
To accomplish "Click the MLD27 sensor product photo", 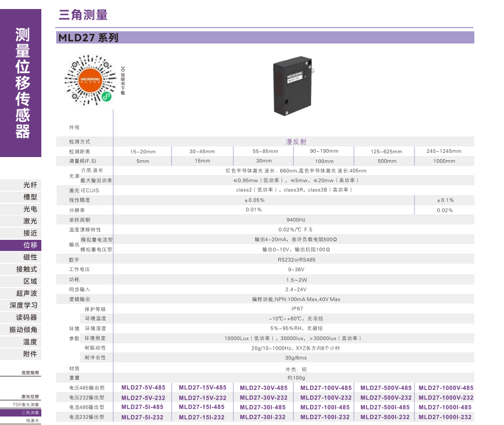I will [292, 86].
